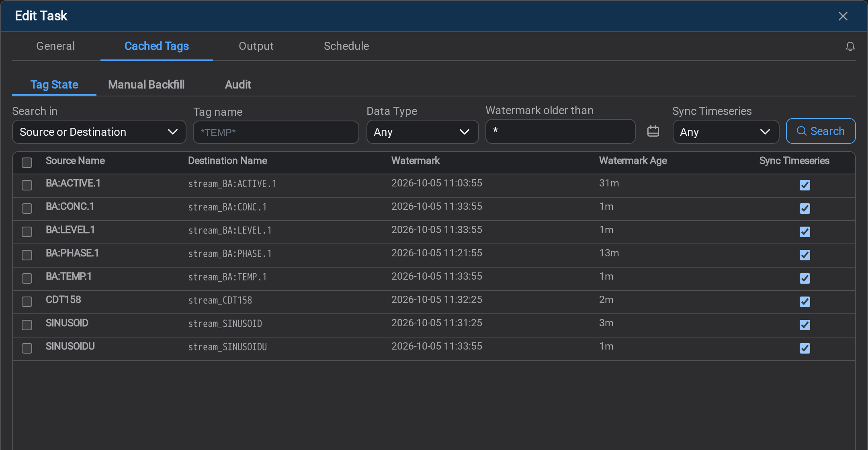Select the SINUSOIDU row checkbox
This screenshot has height=450, width=868.
27,348
